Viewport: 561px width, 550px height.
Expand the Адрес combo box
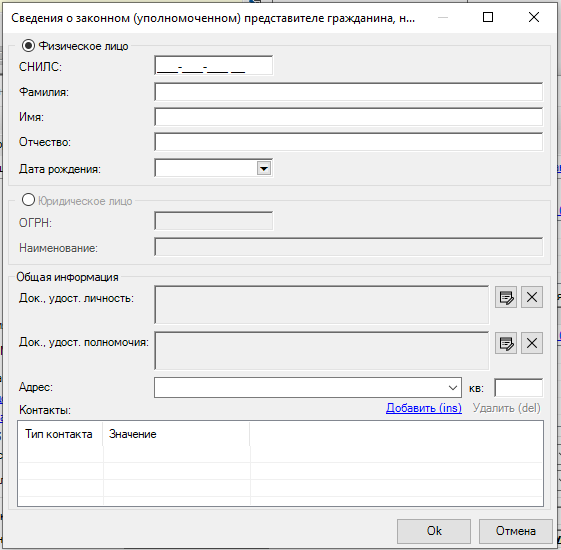[453, 388]
